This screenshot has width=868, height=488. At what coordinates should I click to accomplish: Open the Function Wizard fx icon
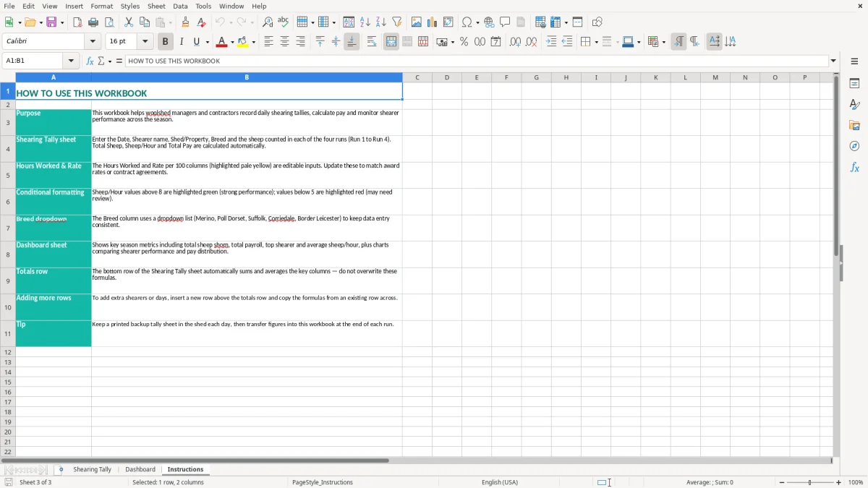click(90, 61)
